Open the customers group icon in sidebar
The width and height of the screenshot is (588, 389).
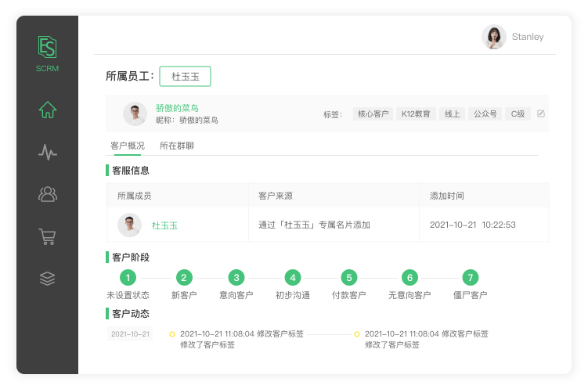click(x=48, y=194)
